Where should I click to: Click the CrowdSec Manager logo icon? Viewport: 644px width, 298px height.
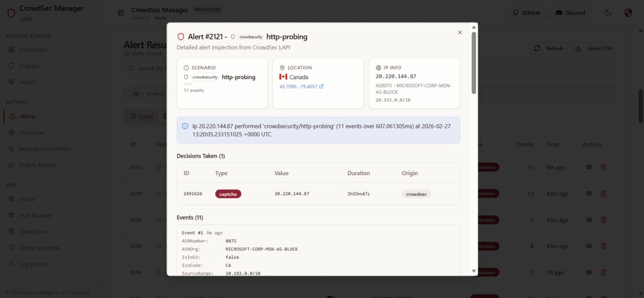tap(11, 13)
